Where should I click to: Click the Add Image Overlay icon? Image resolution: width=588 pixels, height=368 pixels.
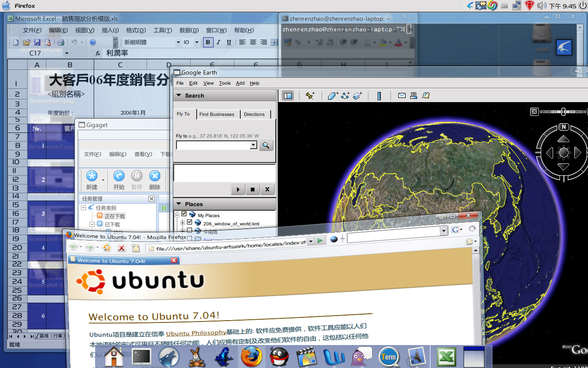(357, 96)
